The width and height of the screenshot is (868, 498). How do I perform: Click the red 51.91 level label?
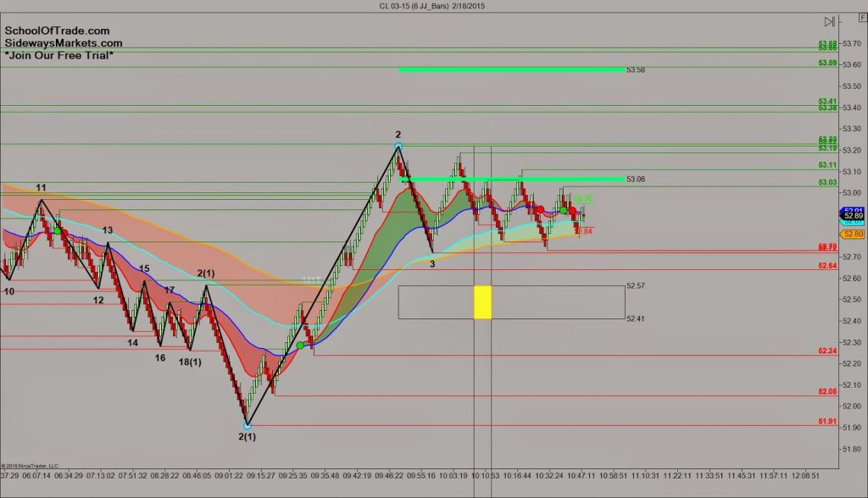[827, 422]
